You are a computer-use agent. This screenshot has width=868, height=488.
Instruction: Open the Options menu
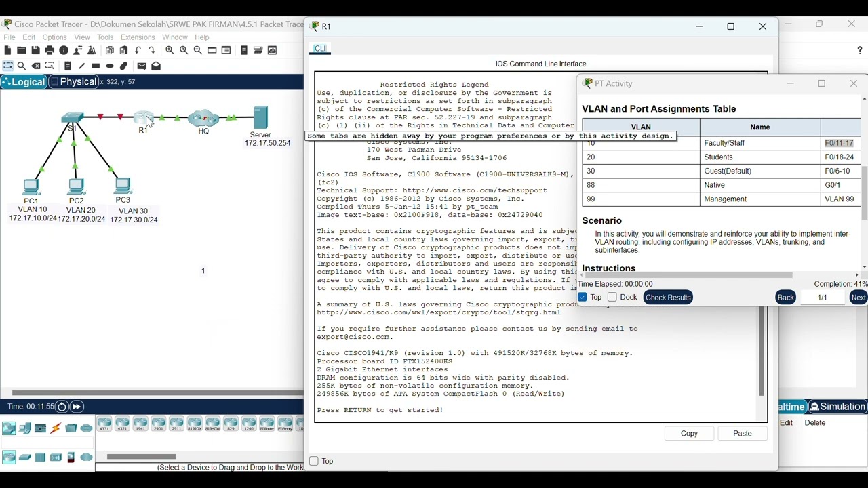pos(55,37)
